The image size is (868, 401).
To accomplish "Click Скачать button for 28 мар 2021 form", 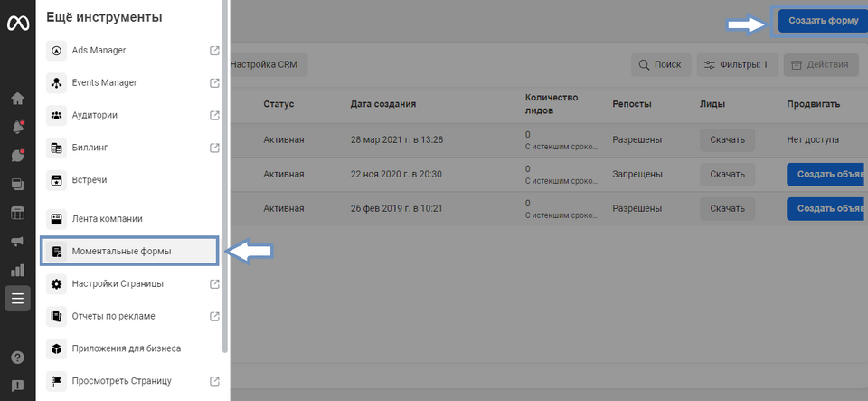I will [727, 140].
